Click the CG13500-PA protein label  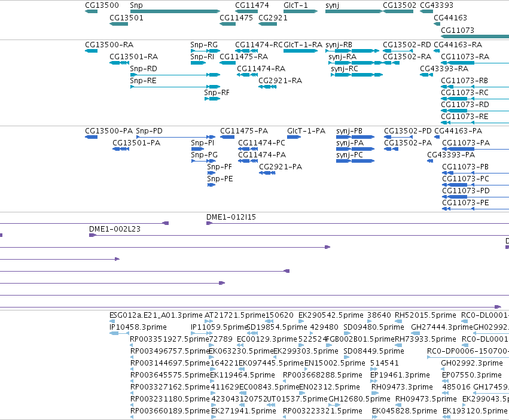coord(109,131)
